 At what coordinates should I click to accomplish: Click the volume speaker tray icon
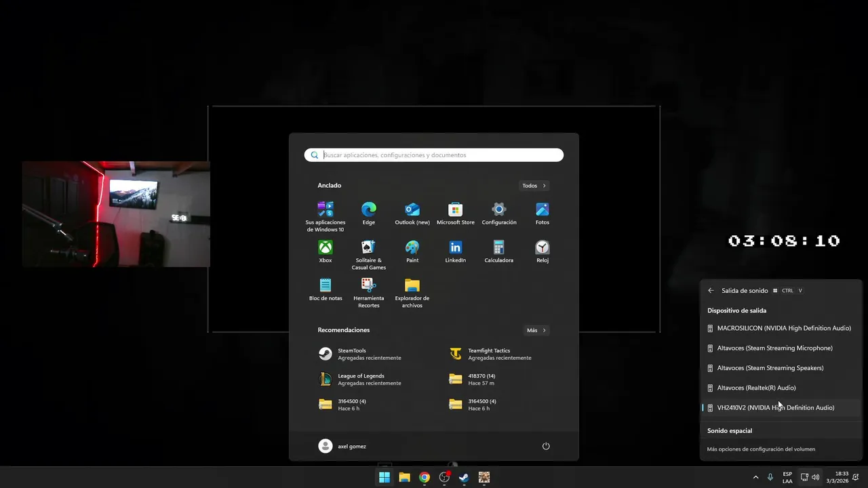(x=816, y=477)
